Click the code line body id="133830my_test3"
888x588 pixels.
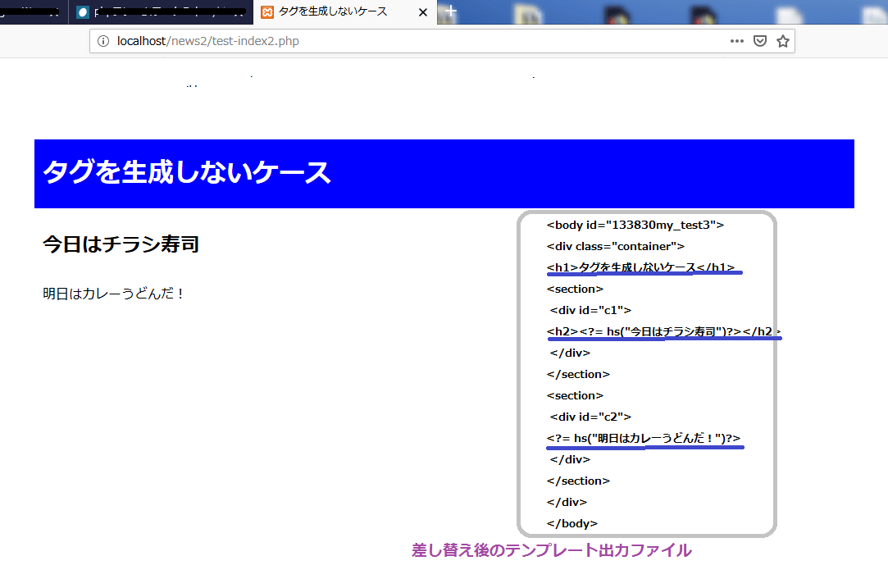(635, 225)
